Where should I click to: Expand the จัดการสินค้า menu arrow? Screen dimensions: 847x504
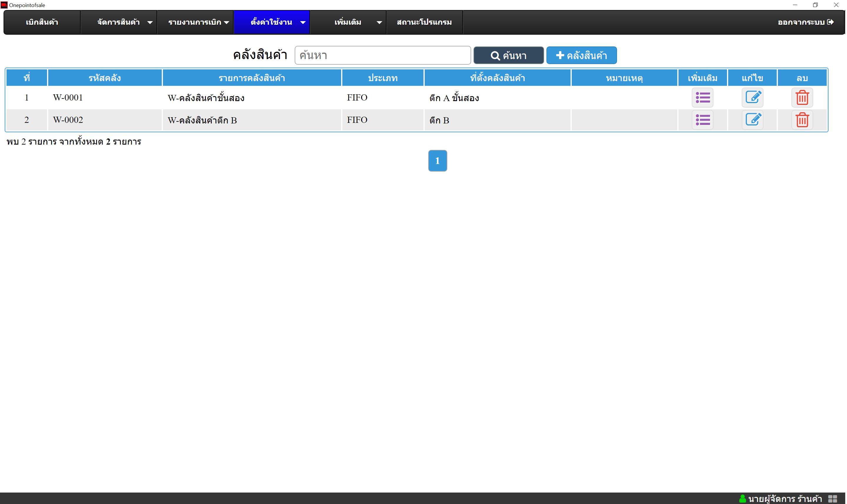pos(150,22)
